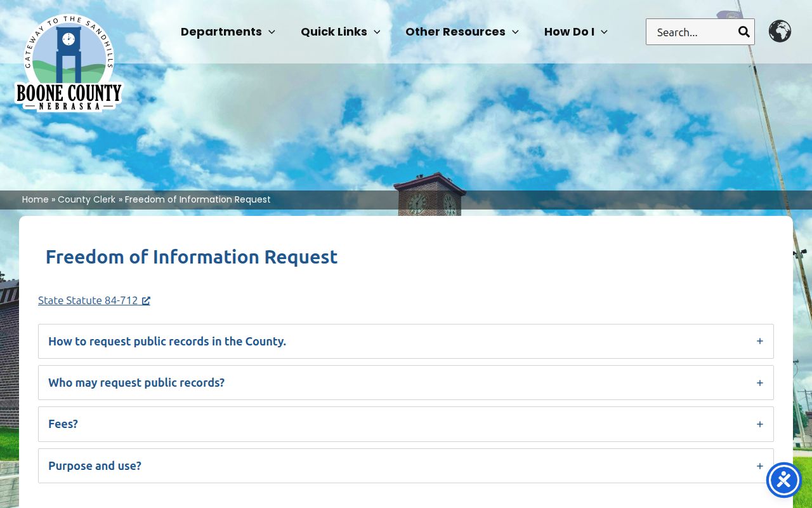The height and width of the screenshot is (508, 812).
Task: Click Freedom of Information Request breadcrumb text
Action: (198, 199)
